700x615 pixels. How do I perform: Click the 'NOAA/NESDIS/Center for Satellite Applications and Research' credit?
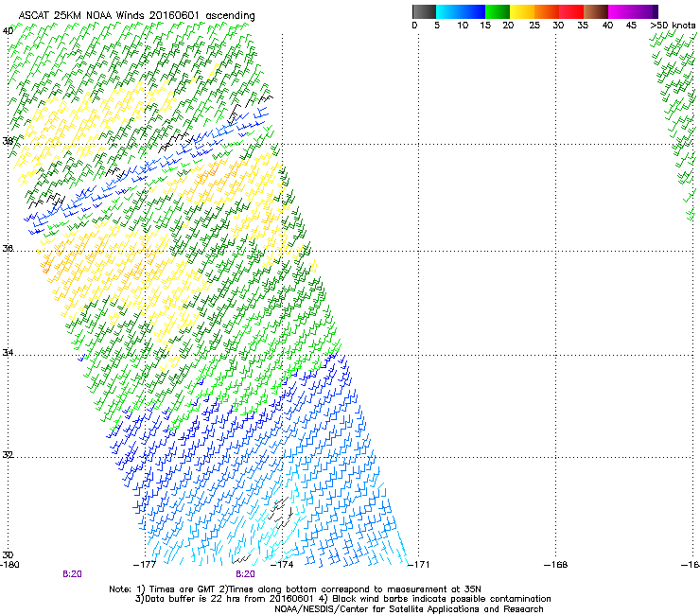click(x=409, y=609)
